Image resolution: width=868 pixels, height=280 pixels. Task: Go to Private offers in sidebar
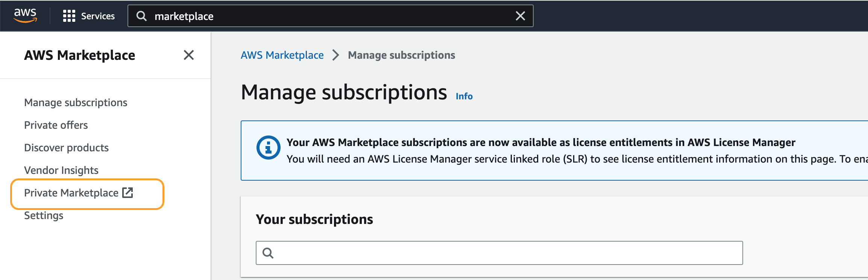click(x=56, y=125)
